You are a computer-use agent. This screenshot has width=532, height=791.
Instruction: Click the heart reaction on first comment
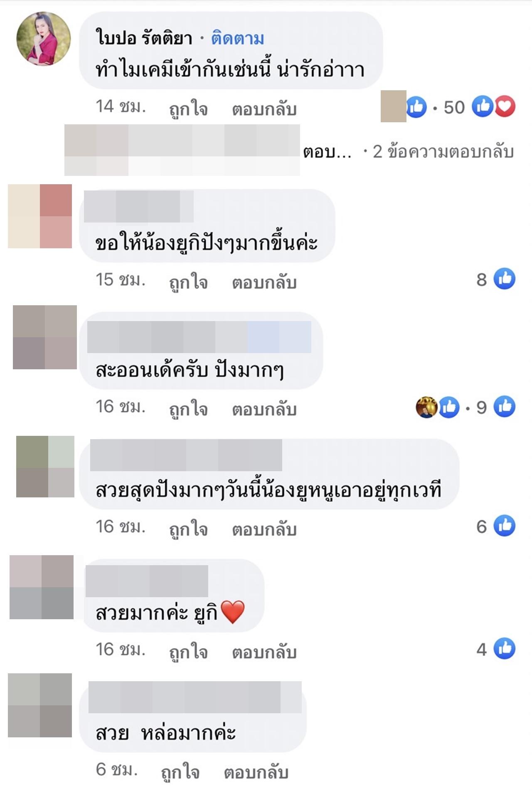(x=505, y=106)
